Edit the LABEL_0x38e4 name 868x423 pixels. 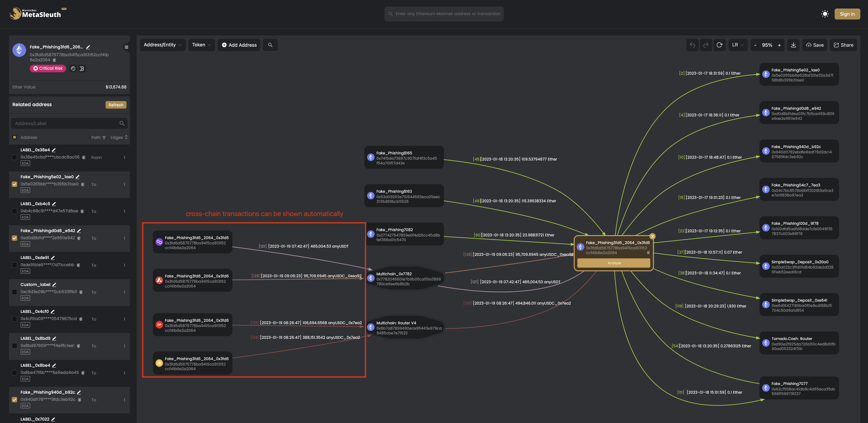pyautogui.click(x=54, y=150)
